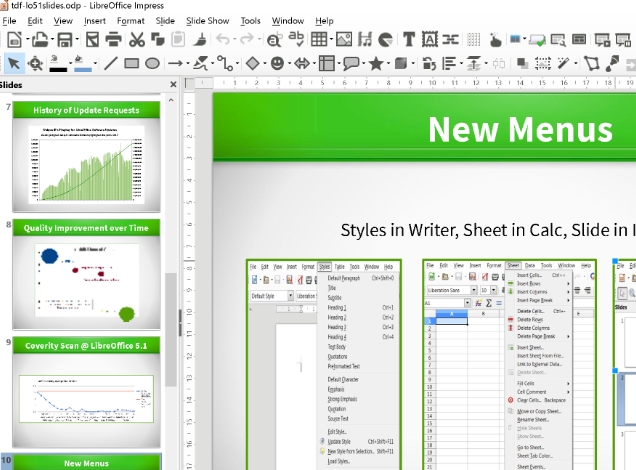Click the New document icon

pyautogui.click(x=15, y=40)
